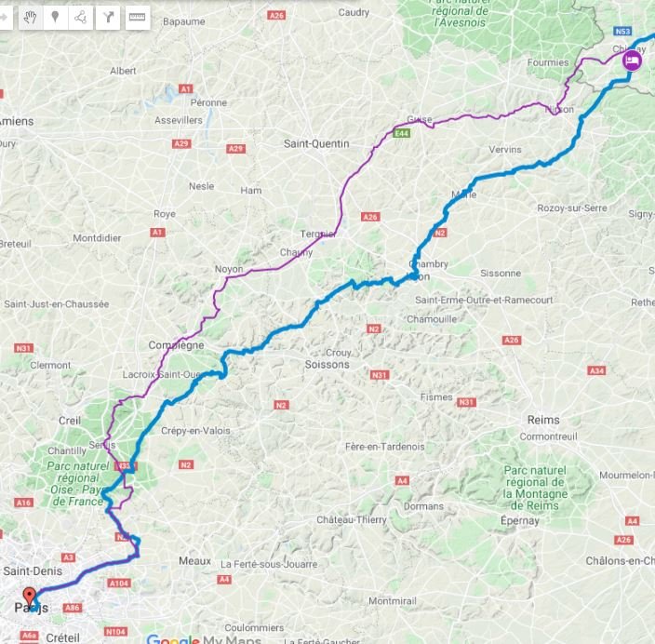This screenshot has height=644, width=655.
Task: Click the Redo arrow in the toolbar
Action: click(4, 18)
